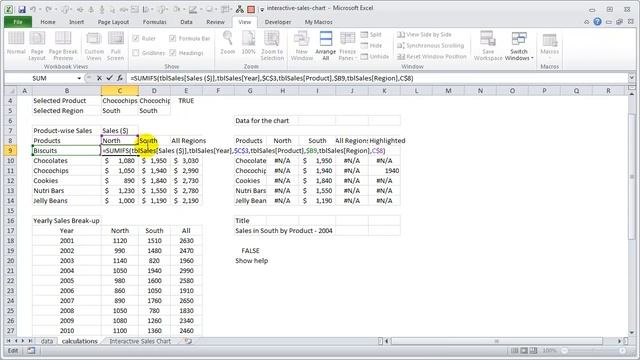Viewport: 640px width, 360px height.
Task: Click the year 2004 cell
Action: [67, 271]
